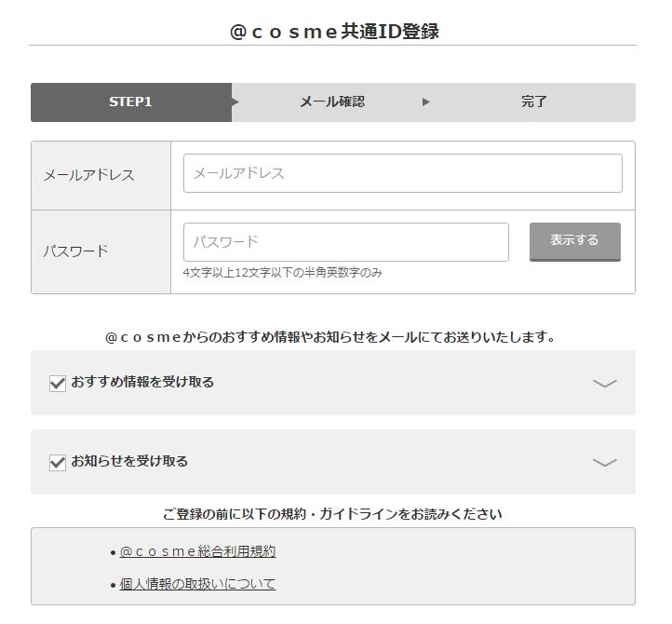Click the password hint text below field
The height and width of the screenshot is (624, 672).
[x=282, y=273]
